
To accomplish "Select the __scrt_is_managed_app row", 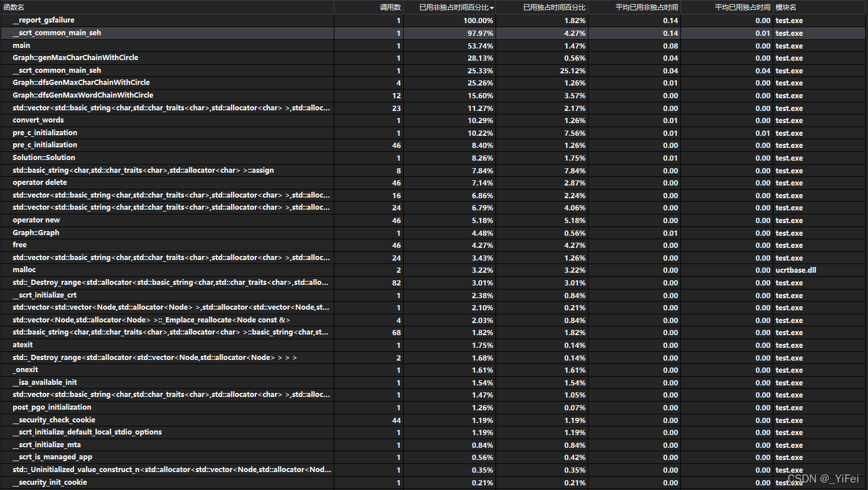I will click(434, 457).
